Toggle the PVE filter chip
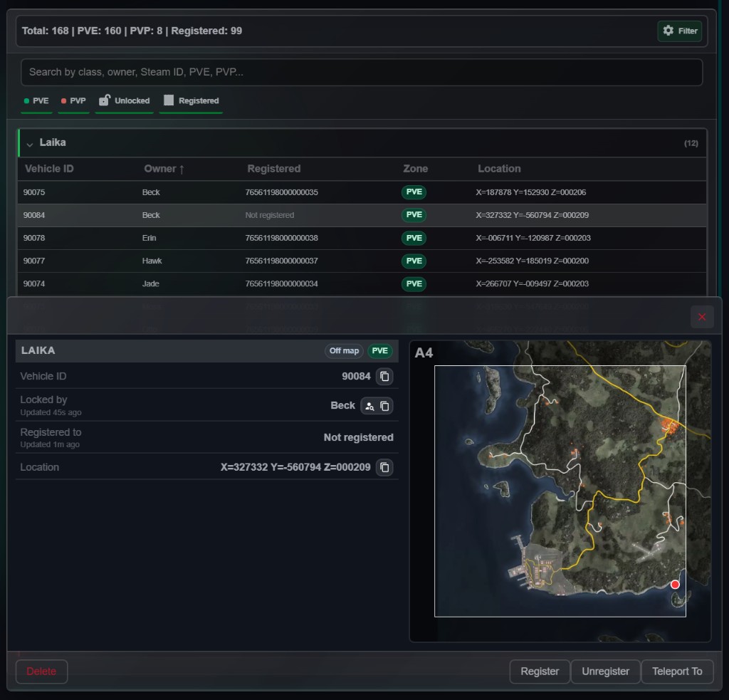This screenshot has width=729, height=700. point(36,101)
